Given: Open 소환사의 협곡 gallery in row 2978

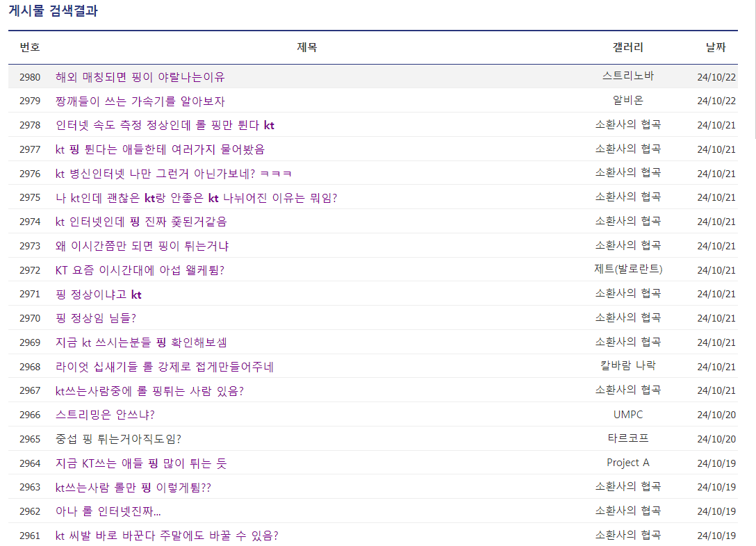Looking at the screenshot, I should tap(627, 124).
